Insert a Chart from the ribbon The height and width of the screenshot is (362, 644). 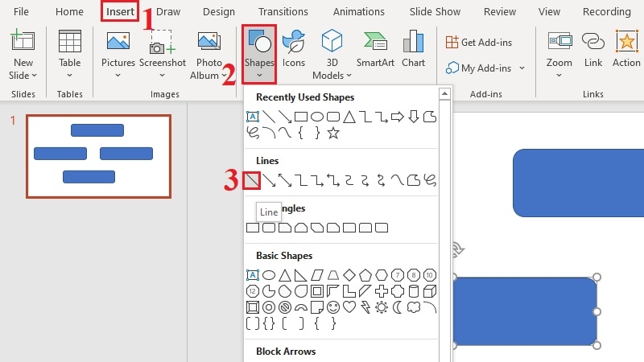413,48
